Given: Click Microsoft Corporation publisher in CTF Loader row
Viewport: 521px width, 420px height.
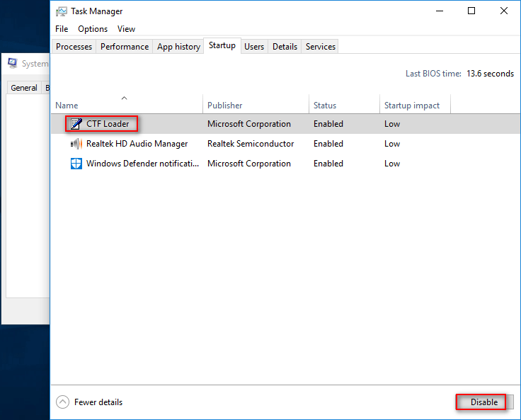Looking at the screenshot, I should (x=249, y=124).
